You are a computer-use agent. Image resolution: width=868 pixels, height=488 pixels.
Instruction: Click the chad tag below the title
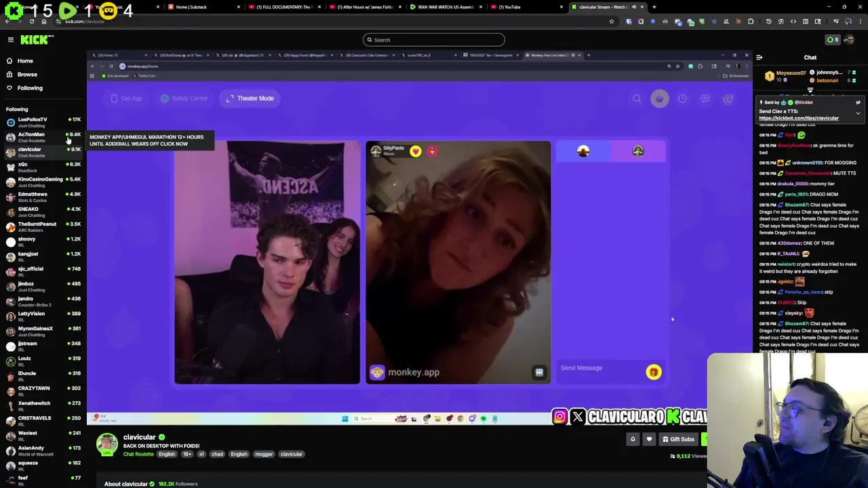(x=217, y=454)
